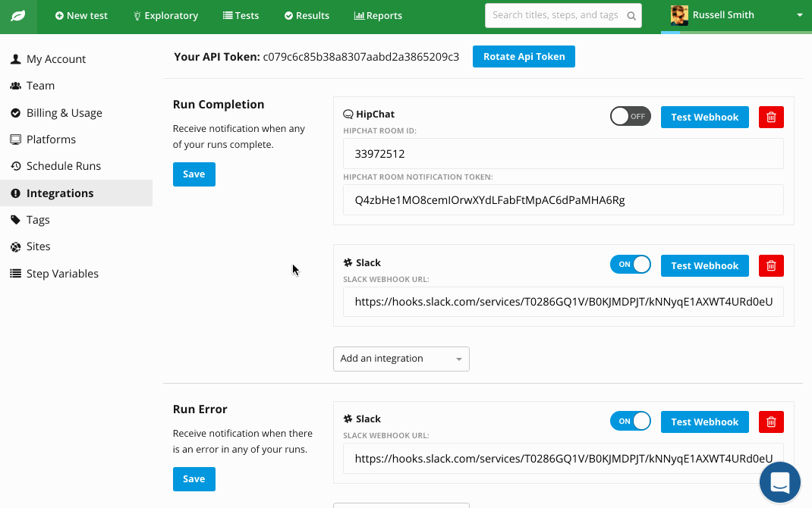Click the Run Completion heading

[219, 105]
